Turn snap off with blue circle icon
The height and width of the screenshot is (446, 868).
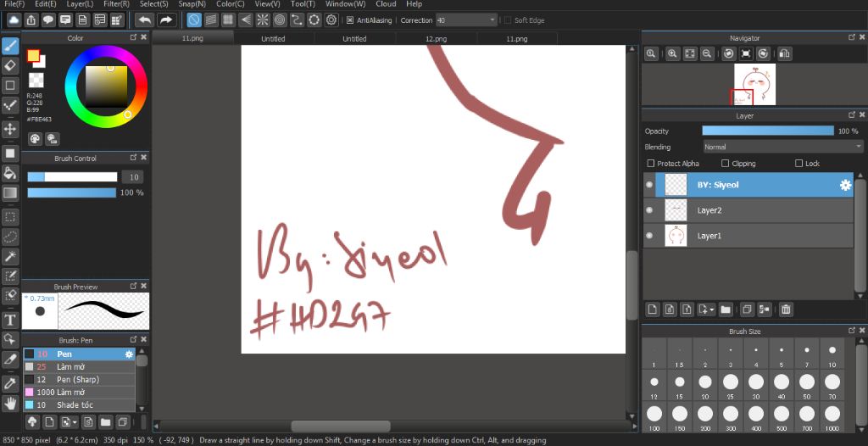pyautogui.click(x=193, y=20)
